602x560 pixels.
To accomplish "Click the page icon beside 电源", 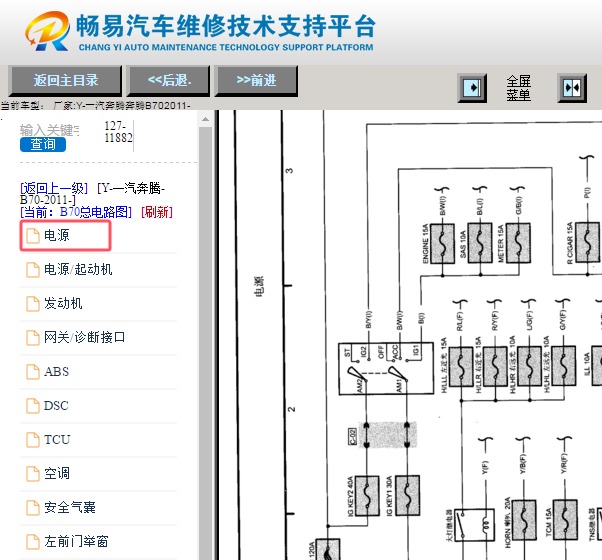I will pyautogui.click(x=33, y=236).
